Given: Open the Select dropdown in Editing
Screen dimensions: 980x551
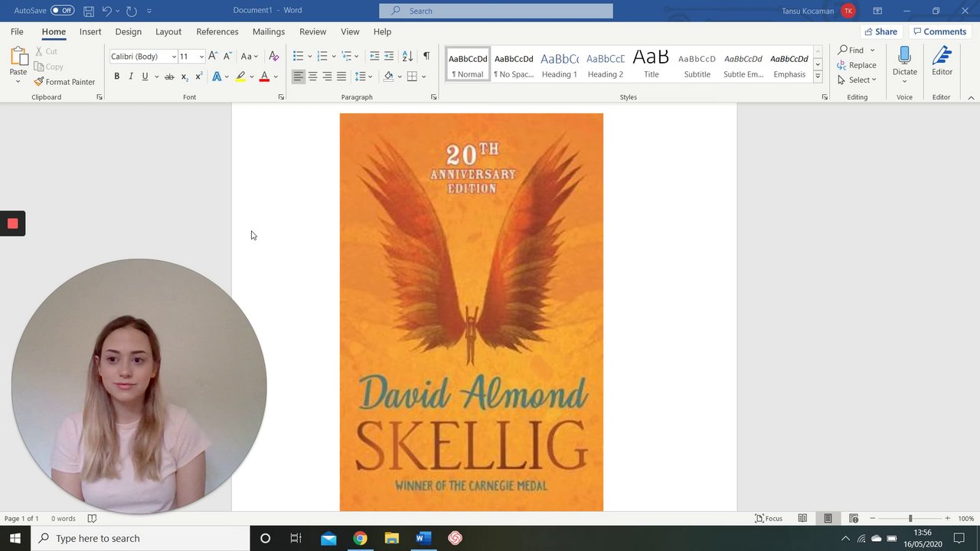Looking at the screenshot, I should point(857,80).
